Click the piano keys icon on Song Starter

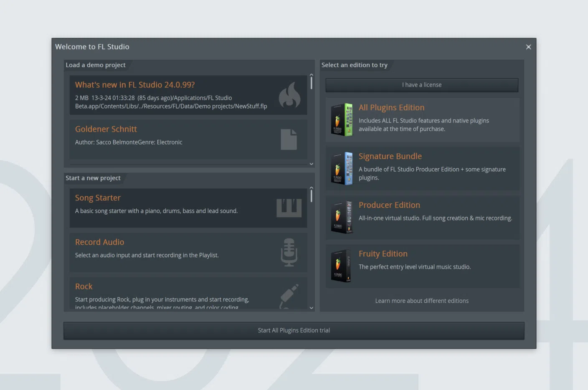click(x=289, y=208)
